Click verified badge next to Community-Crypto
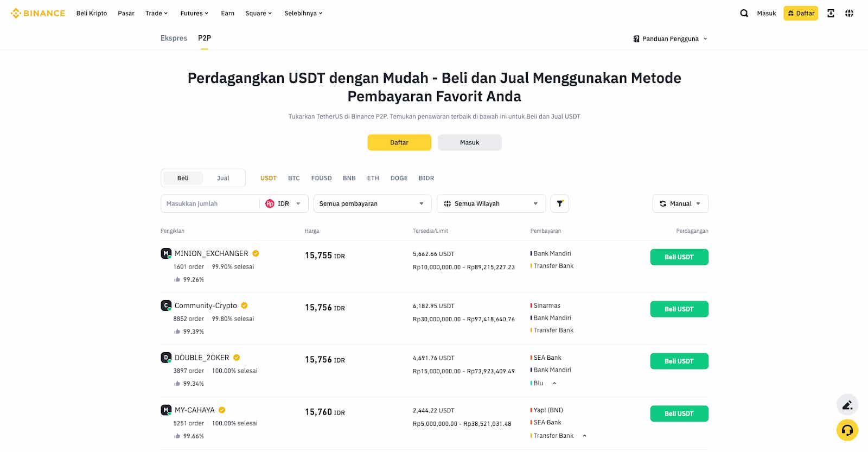 pos(244,305)
